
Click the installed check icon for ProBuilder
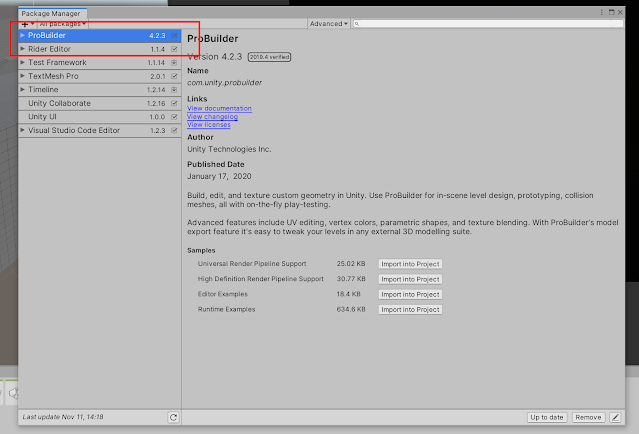point(174,35)
